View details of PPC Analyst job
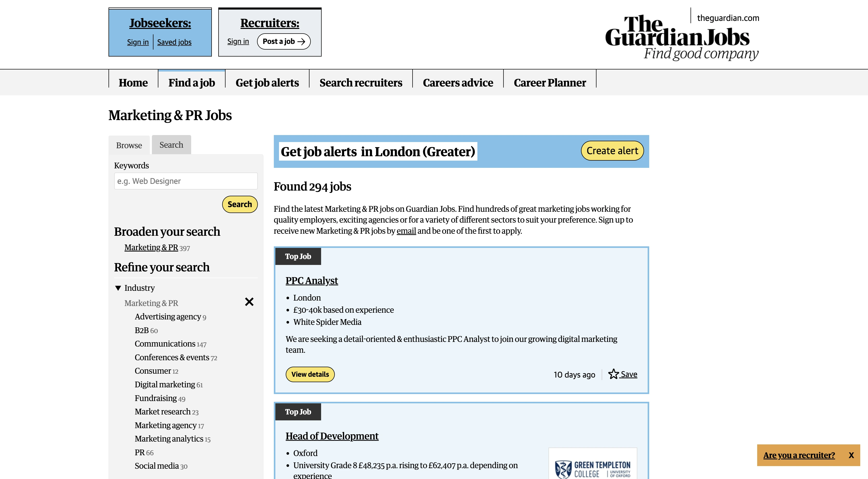The image size is (868, 479). coord(310,374)
